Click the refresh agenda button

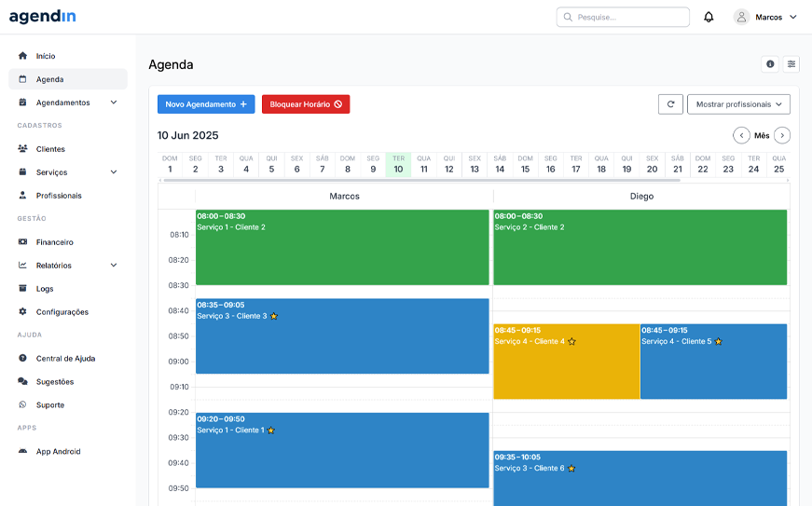[x=669, y=104]
